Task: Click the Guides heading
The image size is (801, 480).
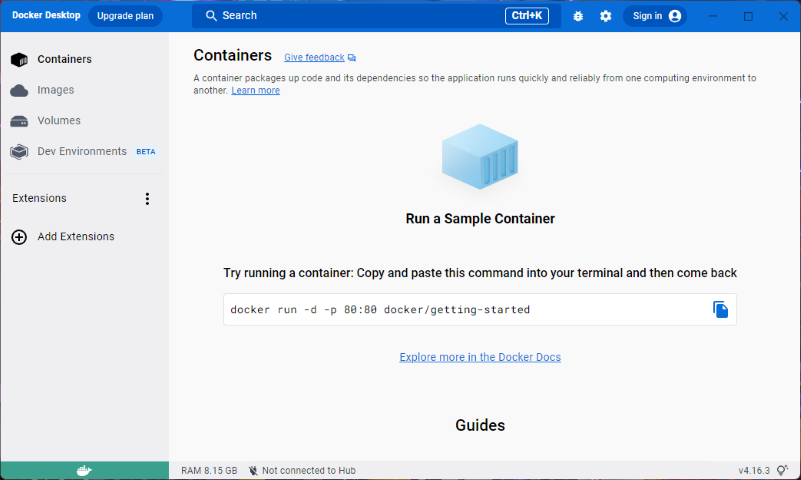Action: [480, 425]
